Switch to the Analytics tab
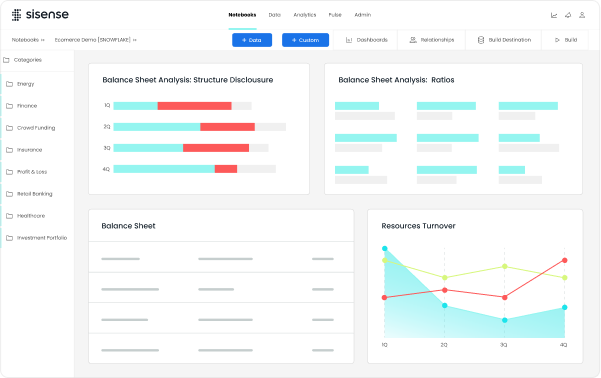Viewport: 601px width, 378px height. pyautogui.click(x=305, y=15)
